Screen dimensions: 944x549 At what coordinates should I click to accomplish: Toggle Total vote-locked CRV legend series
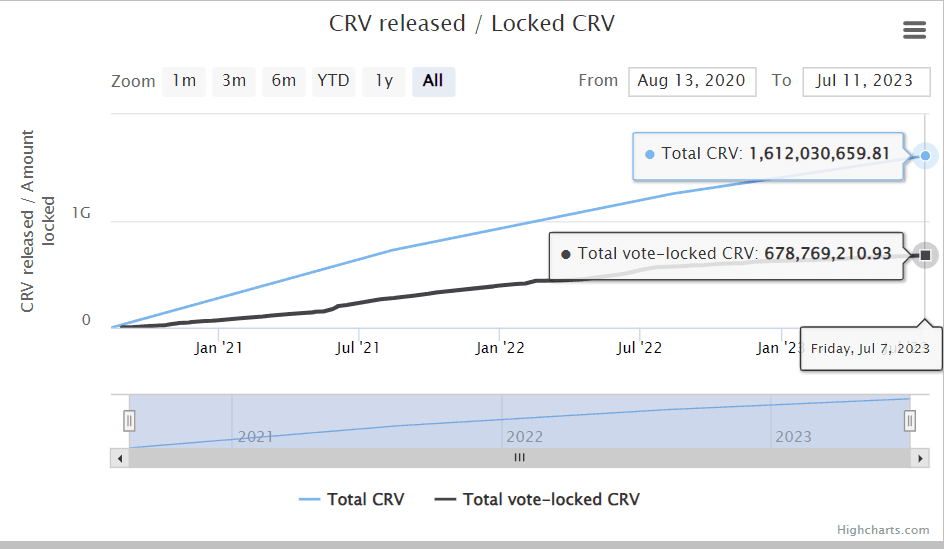pos(537,500)
